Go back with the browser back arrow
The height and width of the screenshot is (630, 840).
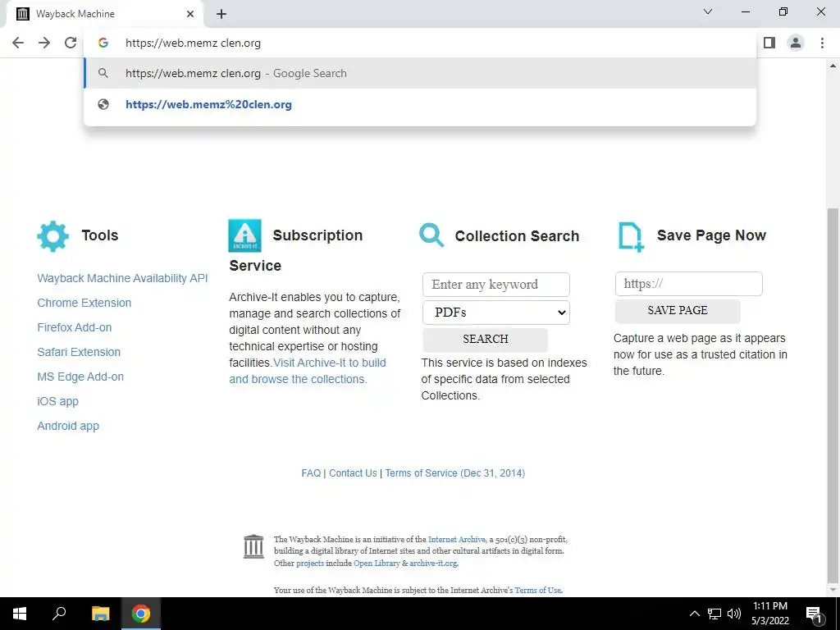click(x=18, y=43)
